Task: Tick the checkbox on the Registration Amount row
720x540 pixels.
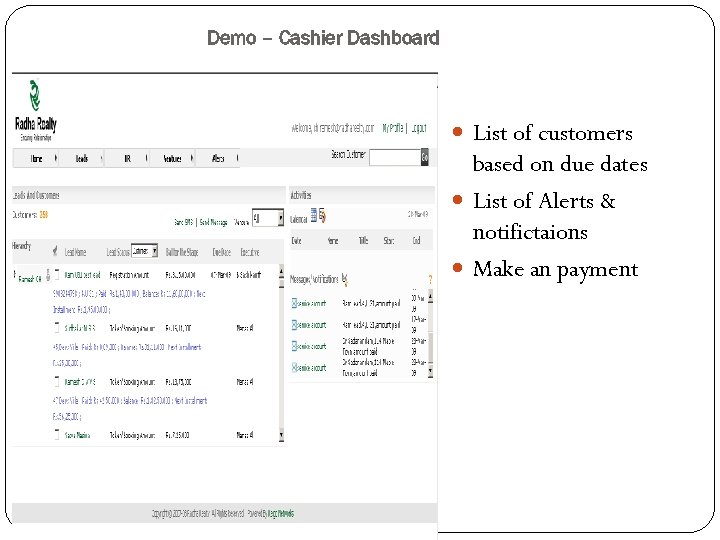Action: 57,275
